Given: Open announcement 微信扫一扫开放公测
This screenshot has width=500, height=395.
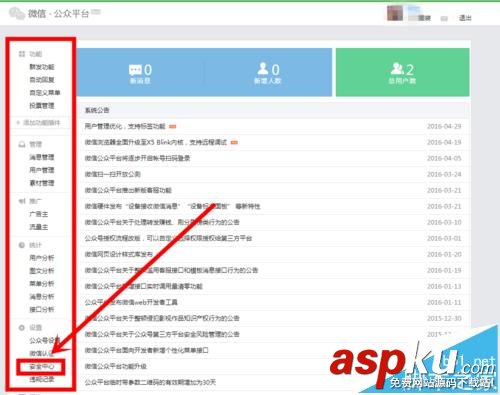Looking at the screenshot, I should coord(112,174).
